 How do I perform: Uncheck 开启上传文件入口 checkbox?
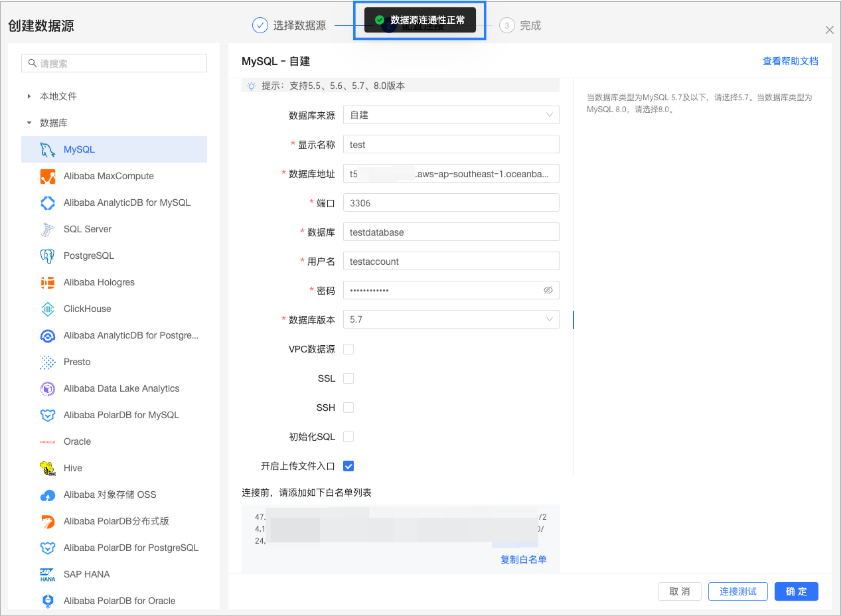348,466
